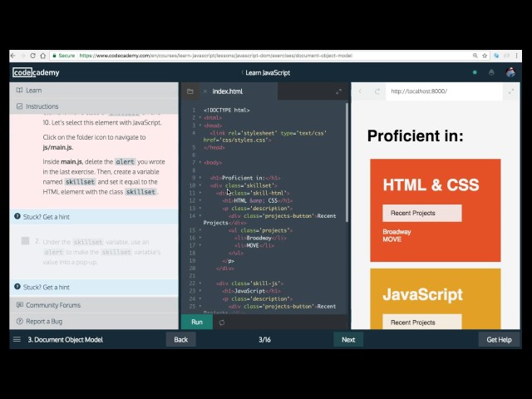Go Back to previous exercise

pyautogui.click(x=181, y=340)
